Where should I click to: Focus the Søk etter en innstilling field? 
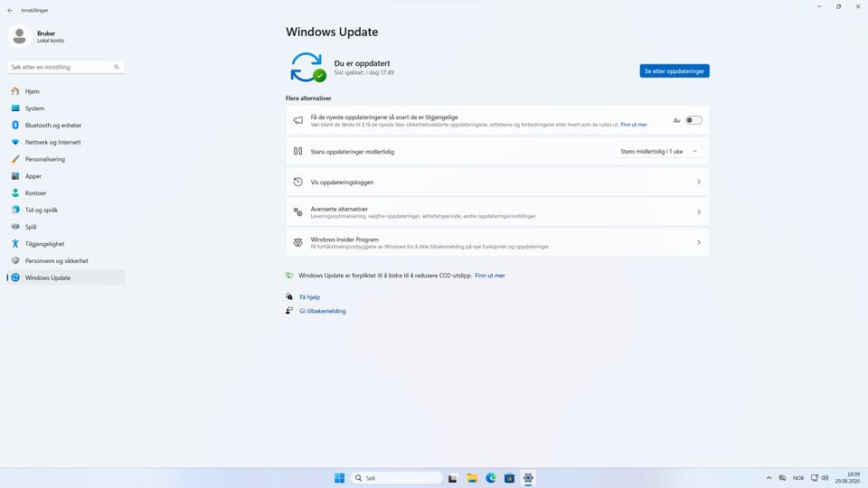coord(65,67)
